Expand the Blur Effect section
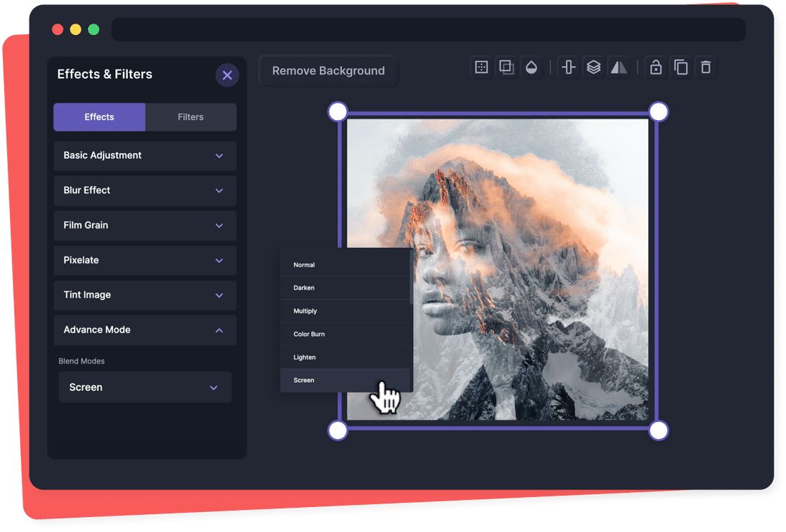This screenshot has height=532, width=786. click(x=144, y=191)
